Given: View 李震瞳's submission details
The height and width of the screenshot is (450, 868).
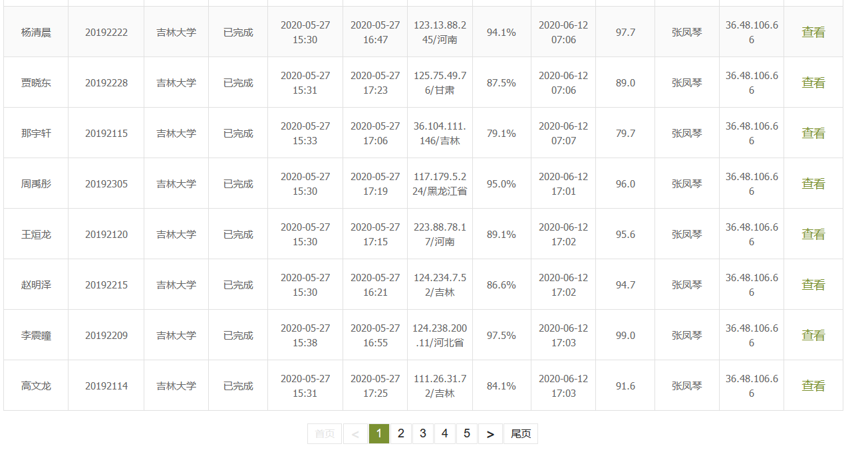Looking at the screenshot, I should point(813,335).
